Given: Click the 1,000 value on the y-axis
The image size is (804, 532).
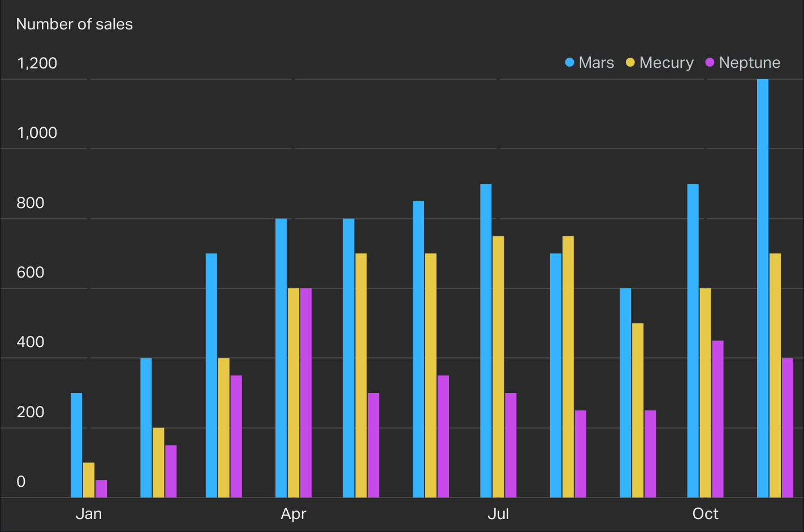Looking at the screenshot, I should [x=37, y=133].
